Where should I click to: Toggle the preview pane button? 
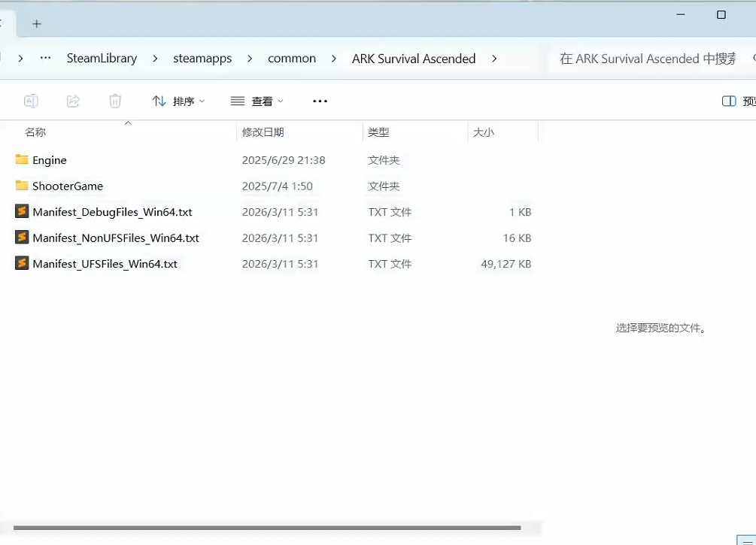pyautogui.click(x=736, y=101)
